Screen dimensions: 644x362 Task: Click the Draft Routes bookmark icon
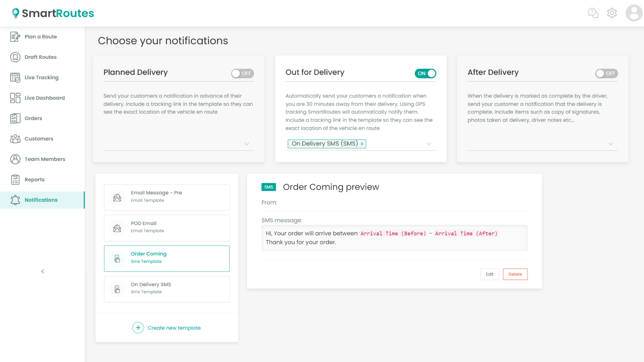(x=15, y=57)
